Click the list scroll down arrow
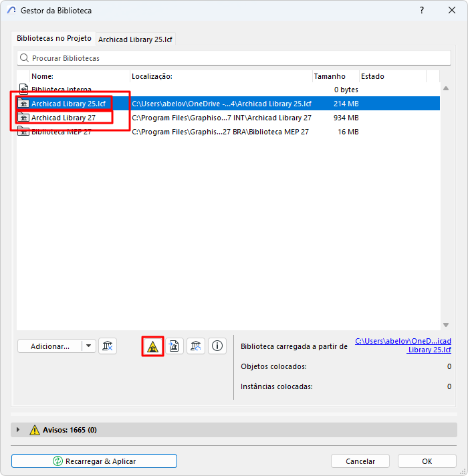This screenshot has width=468, height=476. (x=446, y=325)
